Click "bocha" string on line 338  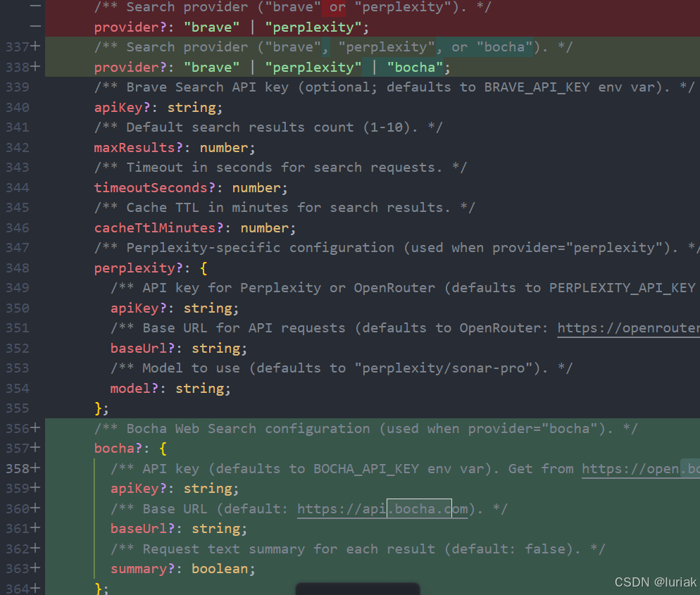pos(415,68)
